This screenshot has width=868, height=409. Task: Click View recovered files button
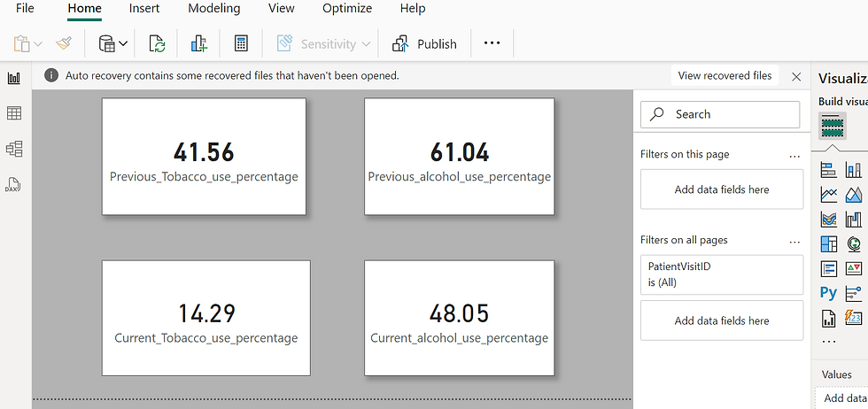point(725,76)
